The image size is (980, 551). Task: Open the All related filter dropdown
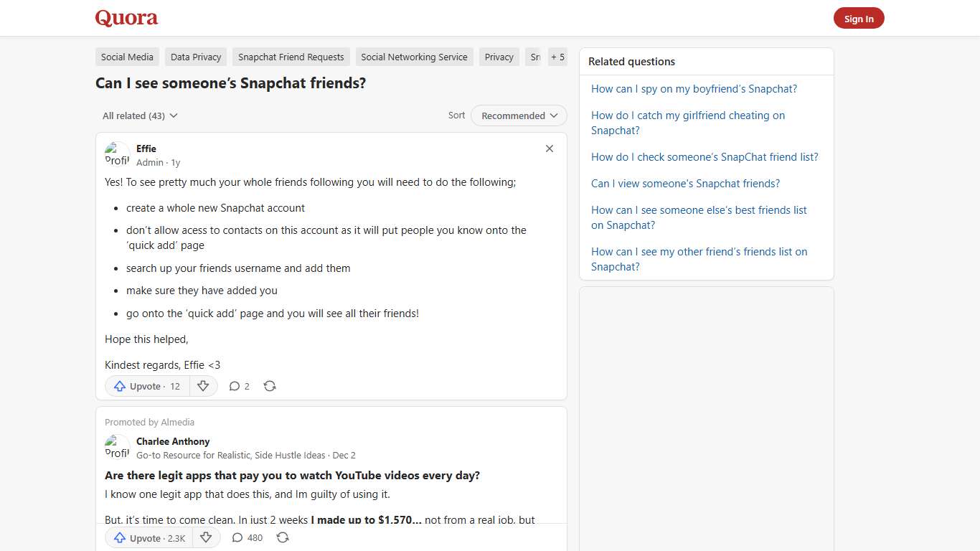tap(139, 116)
